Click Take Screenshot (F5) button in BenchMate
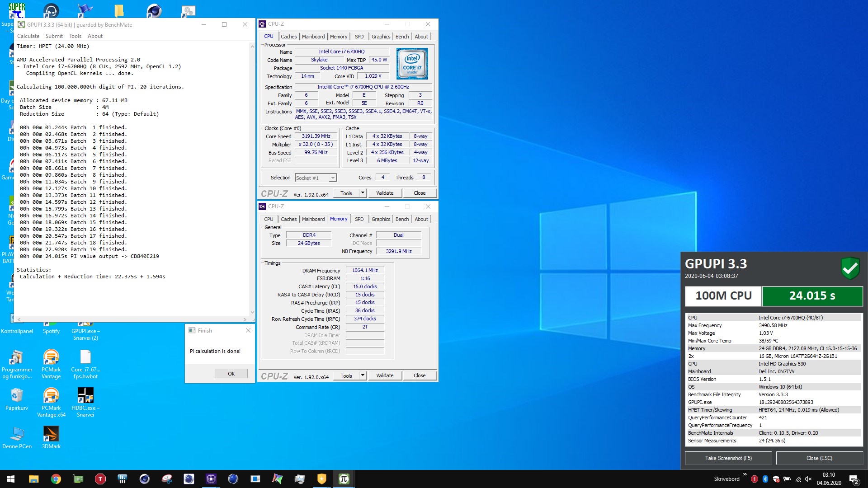The width and height of the screenshot is (868, 488). pyautogui.click(x=728, y=458)
